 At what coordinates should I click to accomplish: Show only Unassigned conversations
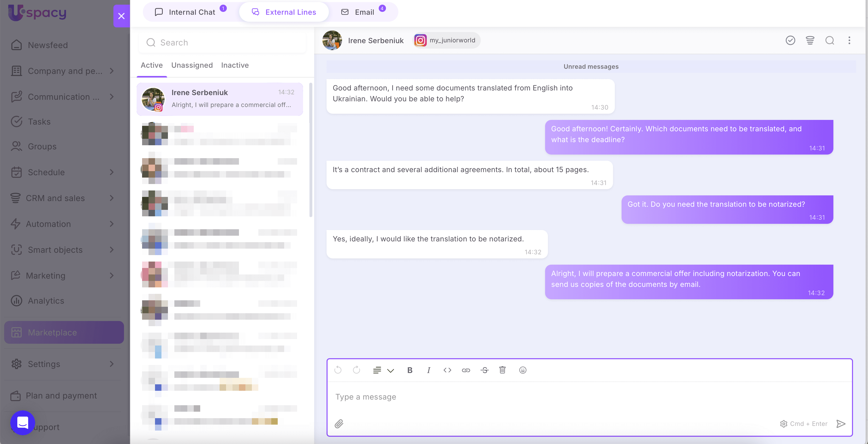(x=192, y=65)
